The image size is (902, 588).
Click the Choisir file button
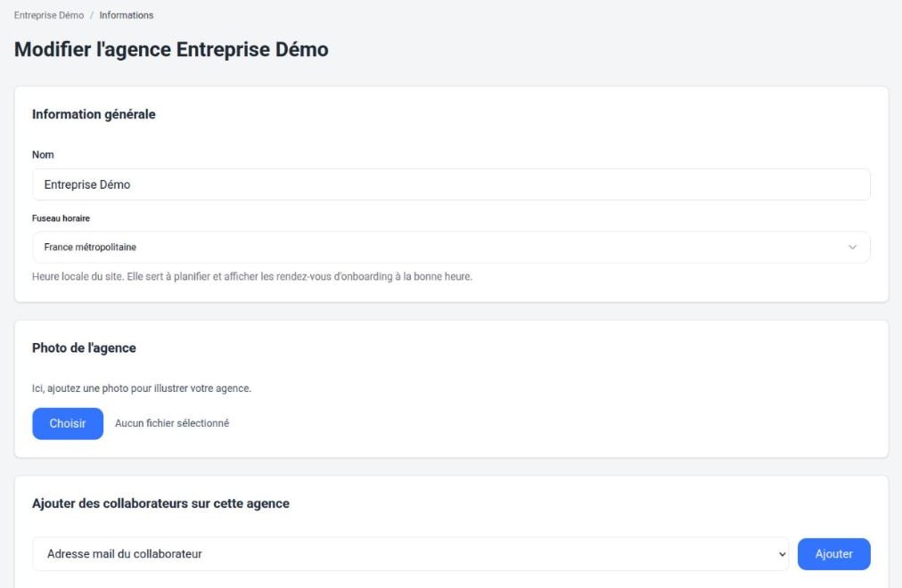68,423
